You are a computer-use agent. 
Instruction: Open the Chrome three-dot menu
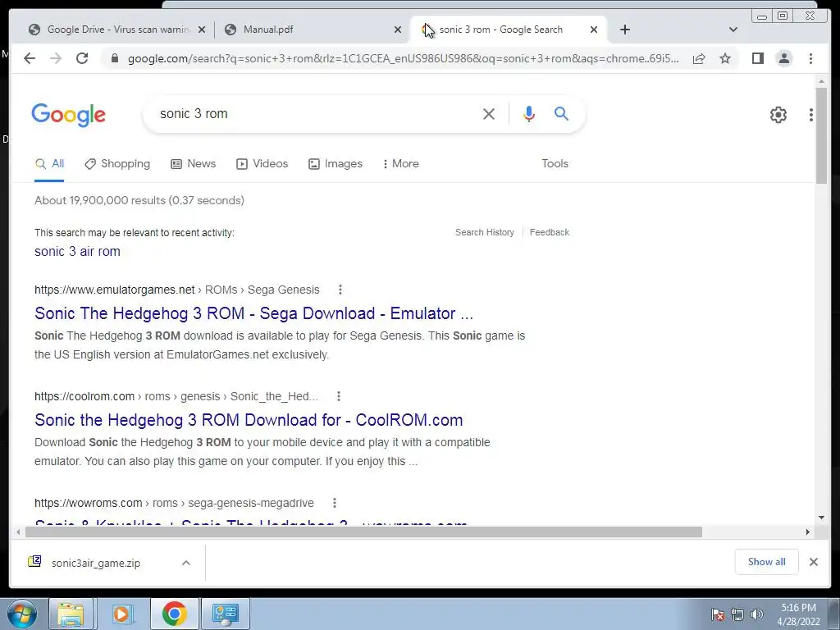810,58
